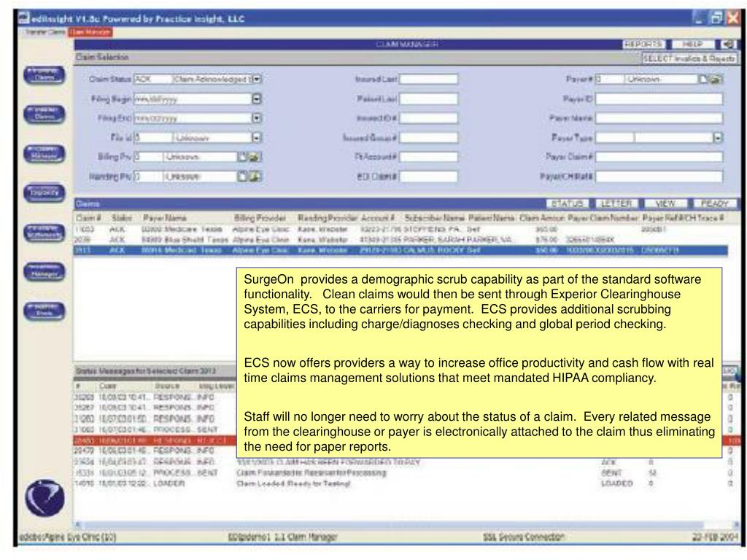Sort claims by Claim # column header
Viewport: 747px width, 560px height.
[88, 218]
